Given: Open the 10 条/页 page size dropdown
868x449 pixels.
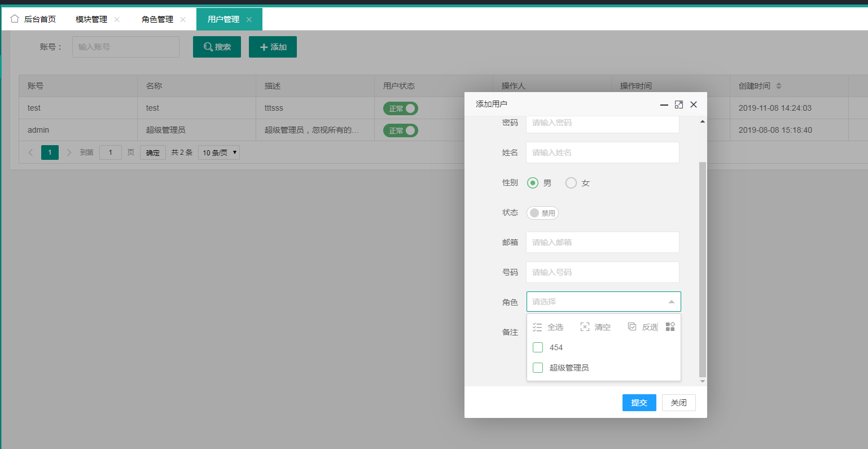Looking at the screenshot, I should click(x=219, y=152).
